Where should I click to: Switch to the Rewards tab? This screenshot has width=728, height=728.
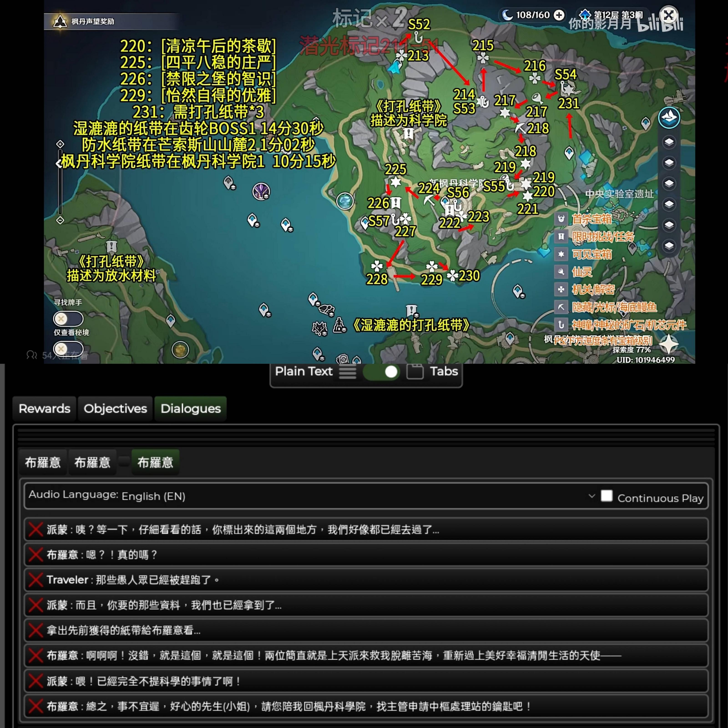point(44,408)
